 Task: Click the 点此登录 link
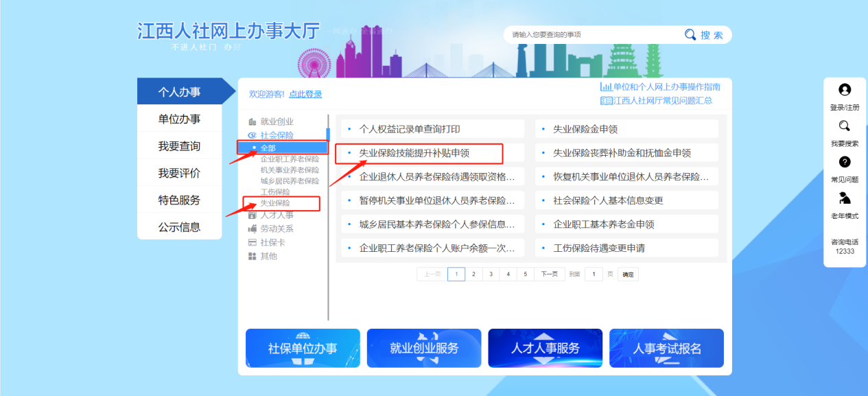click(x=305, y=94)
